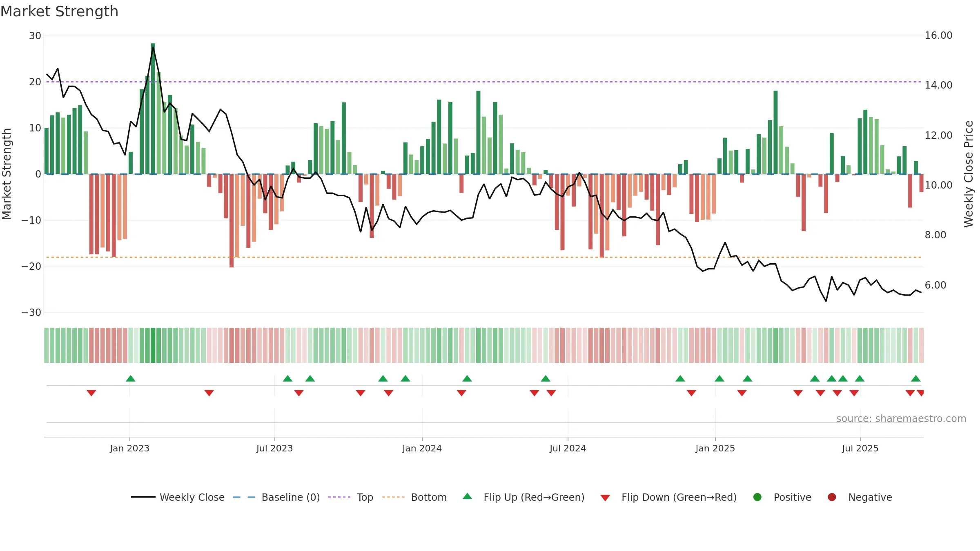Click the Jan 2025 axis label

point(715,449)
